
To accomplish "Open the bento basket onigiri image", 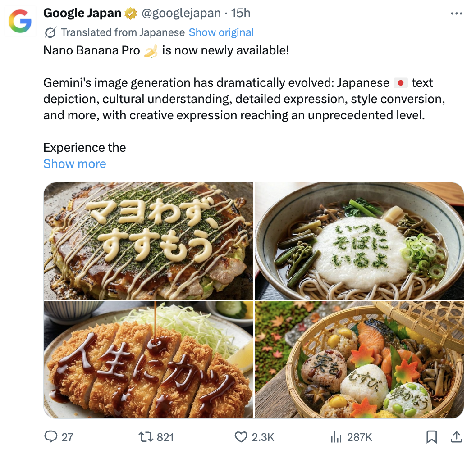I will (359, 360).
